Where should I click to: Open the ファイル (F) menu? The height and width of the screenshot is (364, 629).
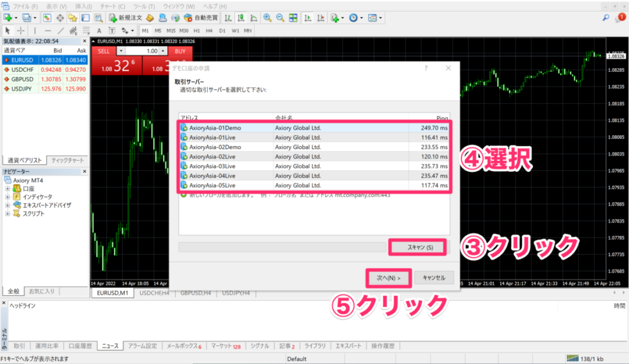tap(25, 6)
